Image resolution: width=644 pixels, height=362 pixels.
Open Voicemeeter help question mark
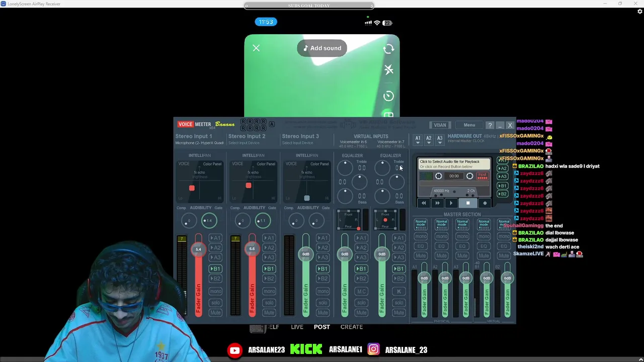coord(490,125)
